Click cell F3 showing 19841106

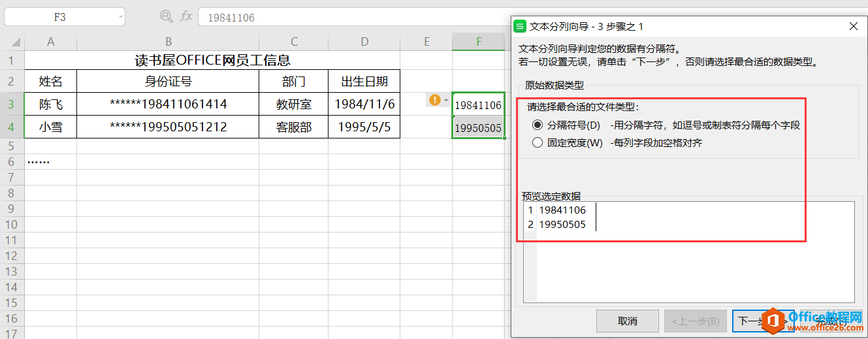pos(479,105)
